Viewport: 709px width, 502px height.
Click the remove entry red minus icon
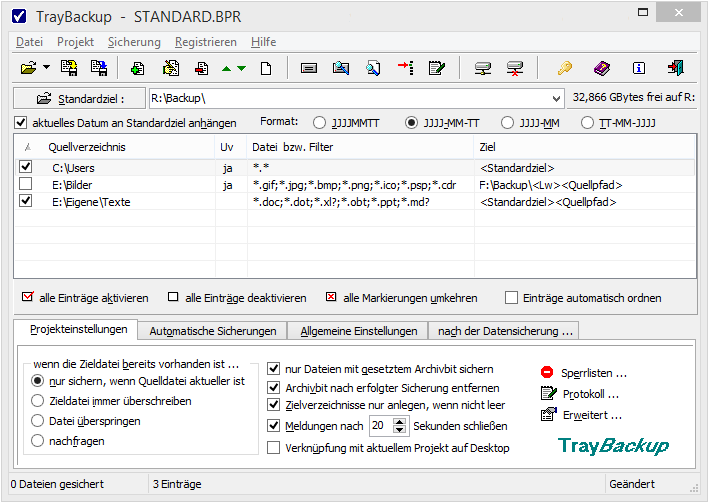[x=202, y=68]
